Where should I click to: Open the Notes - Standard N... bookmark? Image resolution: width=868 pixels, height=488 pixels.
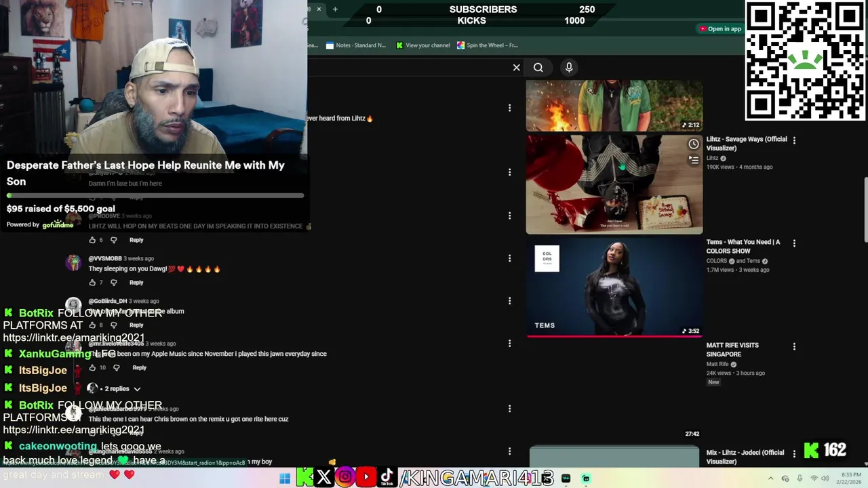click(x=356, y=45)
